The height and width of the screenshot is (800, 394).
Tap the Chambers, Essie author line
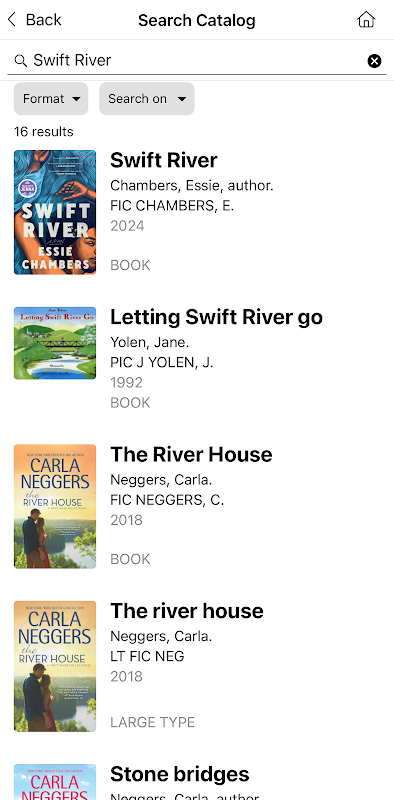coord(192,186)
